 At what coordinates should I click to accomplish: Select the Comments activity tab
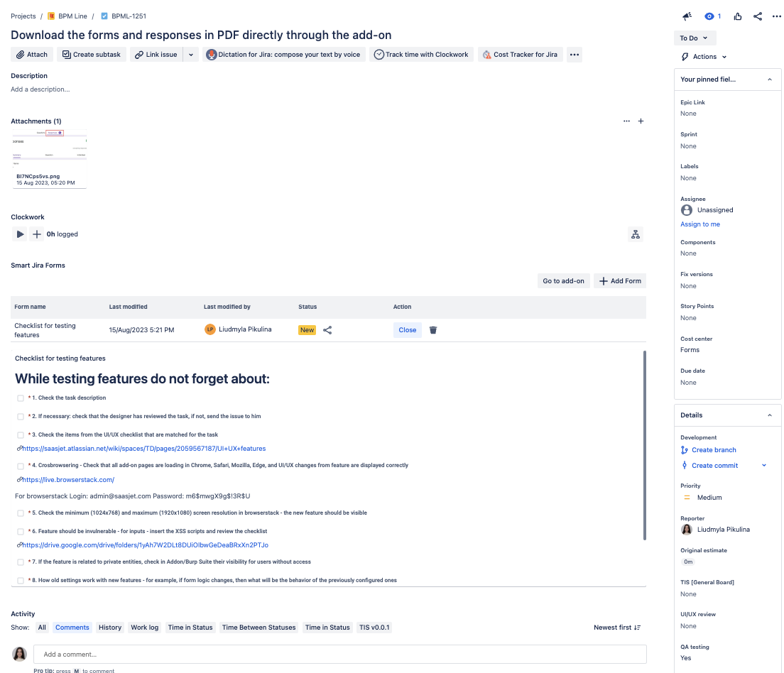tap(72, 628)
